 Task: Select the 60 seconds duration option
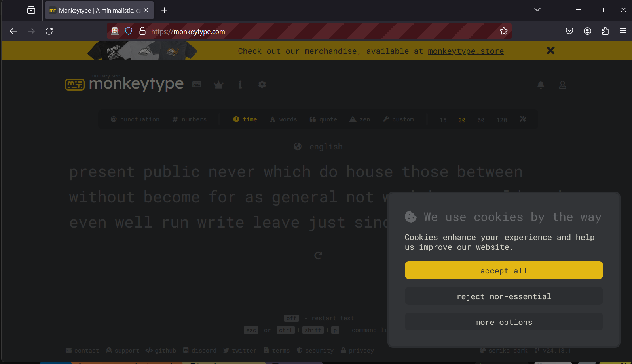pyautogui.click(x=481, y=120)
